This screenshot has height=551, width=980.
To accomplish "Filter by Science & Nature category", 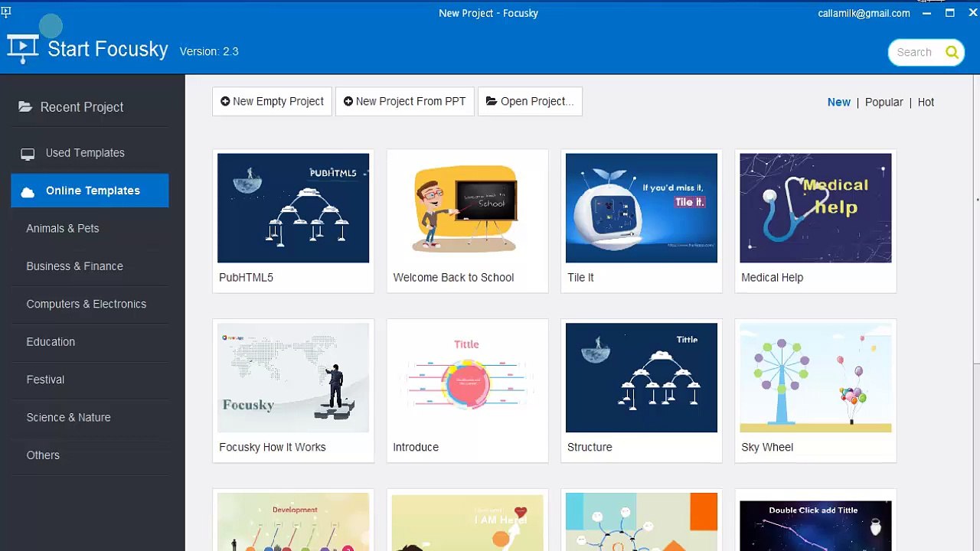I will pos(90,417).
